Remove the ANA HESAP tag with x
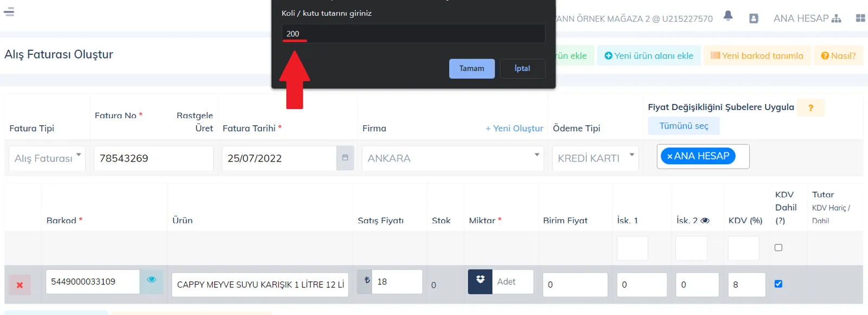The height and width of the screenshot is (315, 868). point(669,156)
